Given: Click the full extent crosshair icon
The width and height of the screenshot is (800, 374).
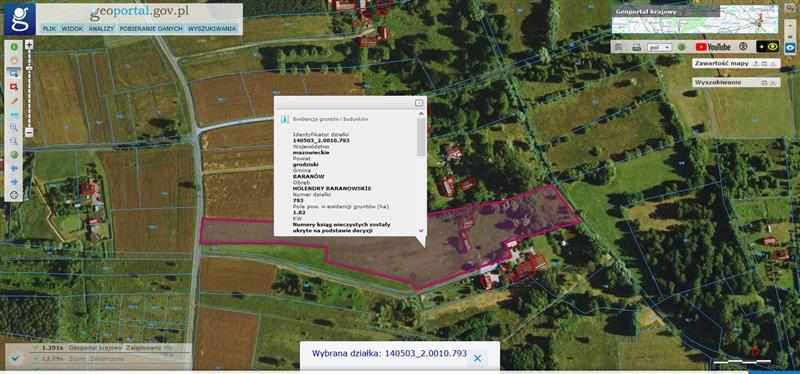Looking at the screenshot, I should click(x=14, y=195).
